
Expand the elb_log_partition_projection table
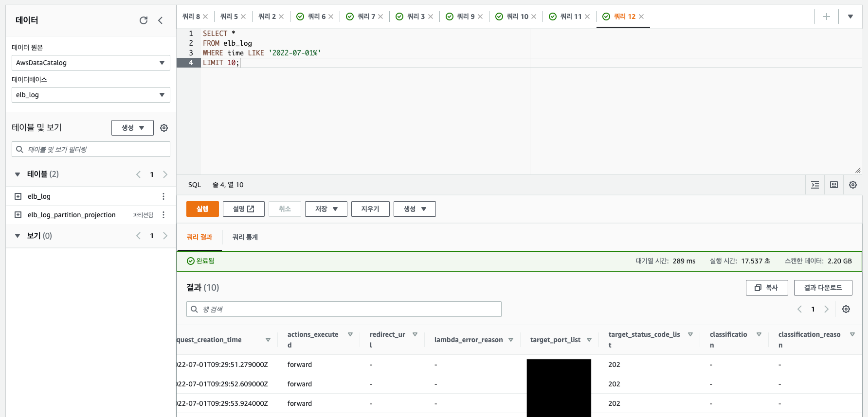click(x=18, y=215)
